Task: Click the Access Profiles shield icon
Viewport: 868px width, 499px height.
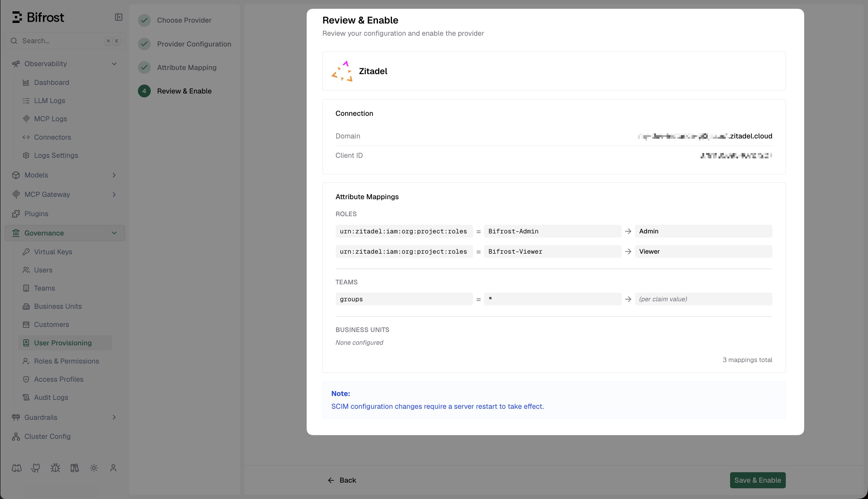Action: (x=26, y=379)
